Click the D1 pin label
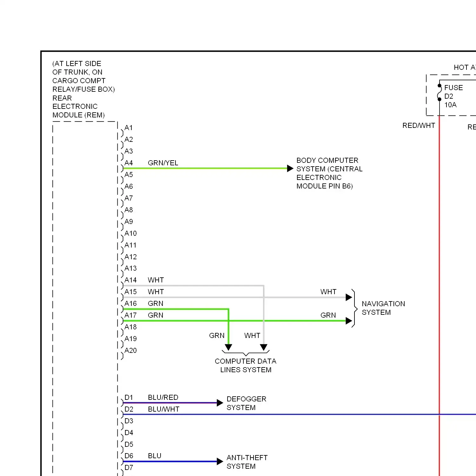 (x=129, y=398)
